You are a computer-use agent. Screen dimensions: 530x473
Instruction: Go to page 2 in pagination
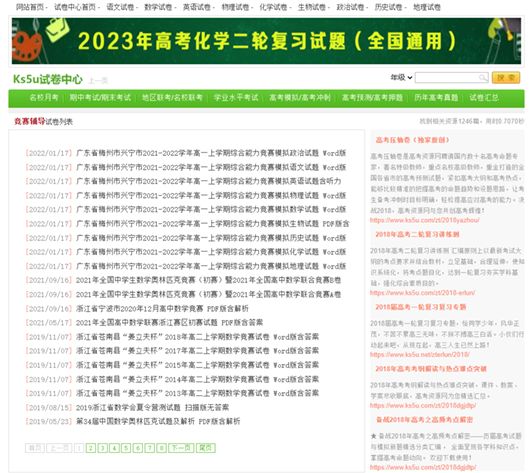click(91, 448)
